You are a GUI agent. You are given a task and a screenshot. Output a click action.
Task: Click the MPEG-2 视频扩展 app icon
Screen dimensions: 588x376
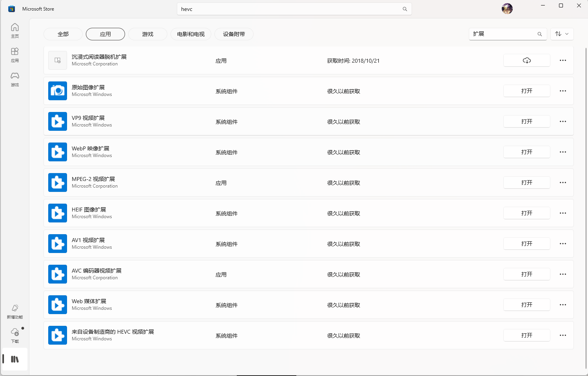58,183
